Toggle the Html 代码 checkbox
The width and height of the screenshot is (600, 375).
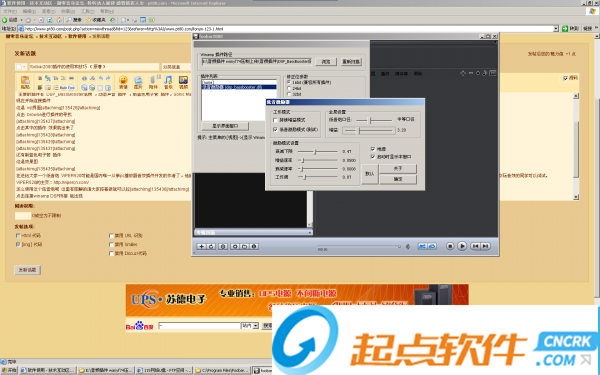pyautogui.click(x=18, y=236)
